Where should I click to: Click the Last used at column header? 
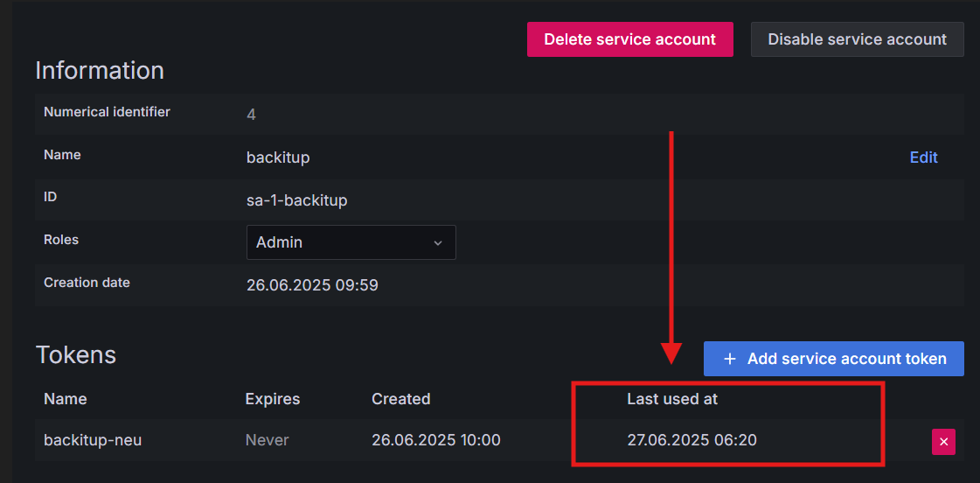click(672, 399)
